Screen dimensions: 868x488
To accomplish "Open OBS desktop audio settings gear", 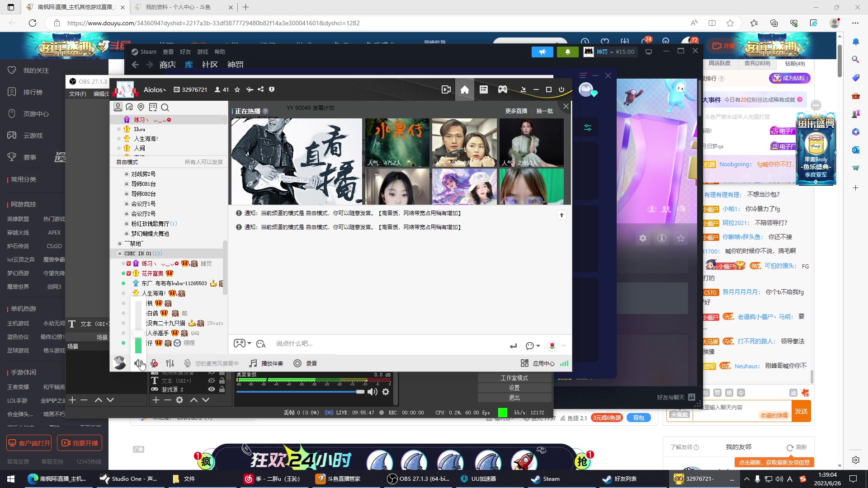I will 386,392.
